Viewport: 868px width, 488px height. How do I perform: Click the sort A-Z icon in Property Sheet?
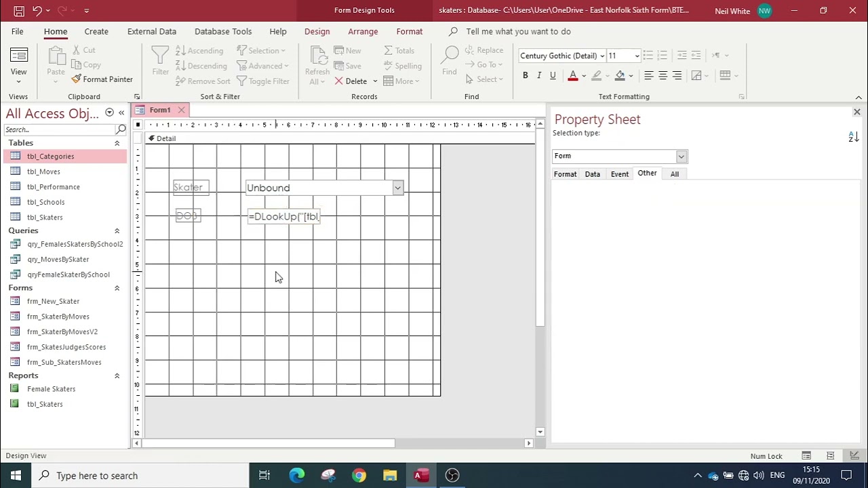pos(854,137)
